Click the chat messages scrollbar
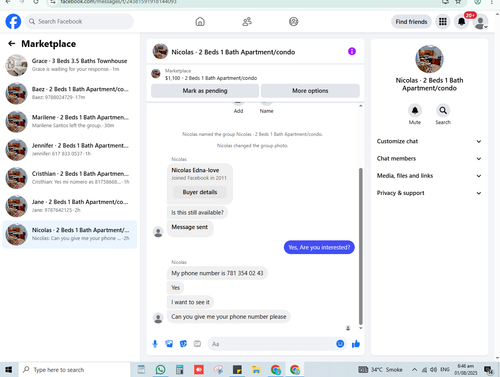500x377 pixels. [x=360, y=247]
